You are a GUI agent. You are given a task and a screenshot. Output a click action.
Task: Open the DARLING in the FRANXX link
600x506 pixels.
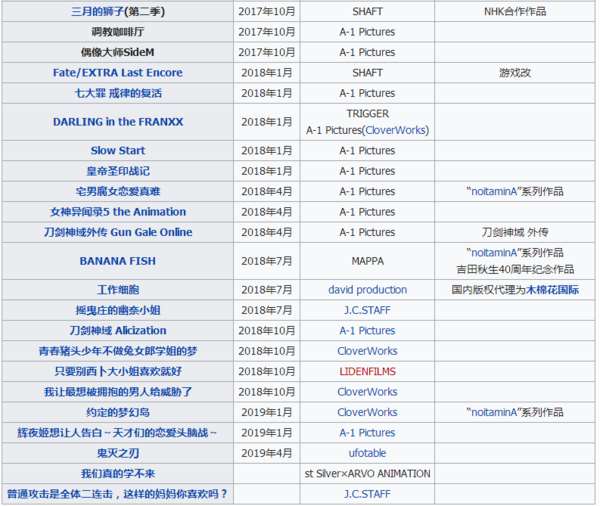[x=118, y=122]
